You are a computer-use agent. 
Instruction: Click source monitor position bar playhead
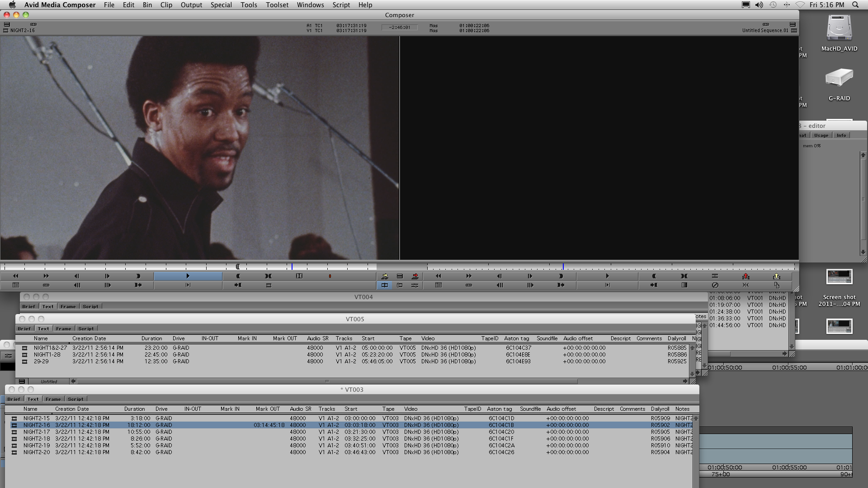click(292, 267)
